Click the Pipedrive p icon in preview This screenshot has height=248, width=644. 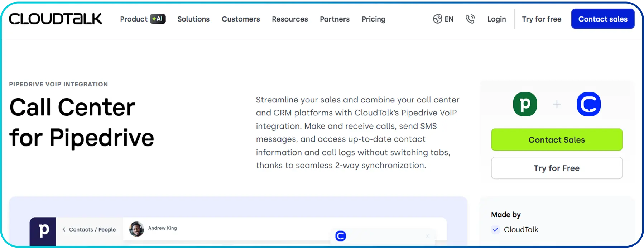(43, 231)
